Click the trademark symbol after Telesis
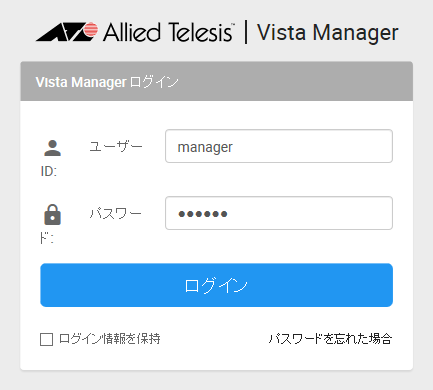 pyautogui.click(x=233, y=25)
